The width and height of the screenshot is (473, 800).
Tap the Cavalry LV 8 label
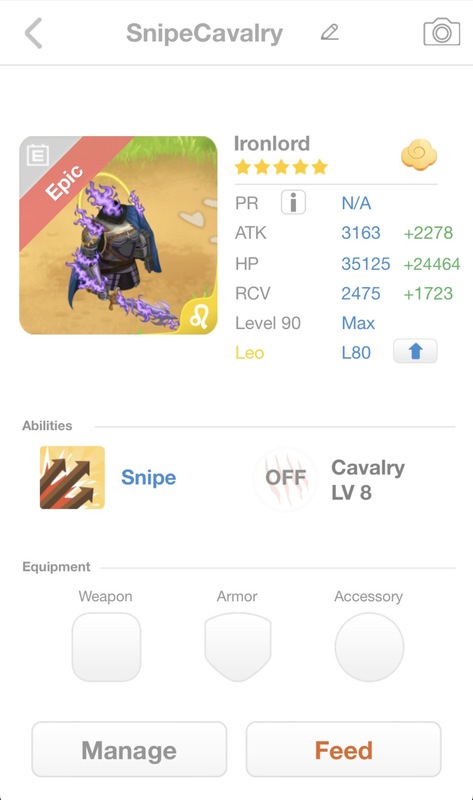click(368, 480)
